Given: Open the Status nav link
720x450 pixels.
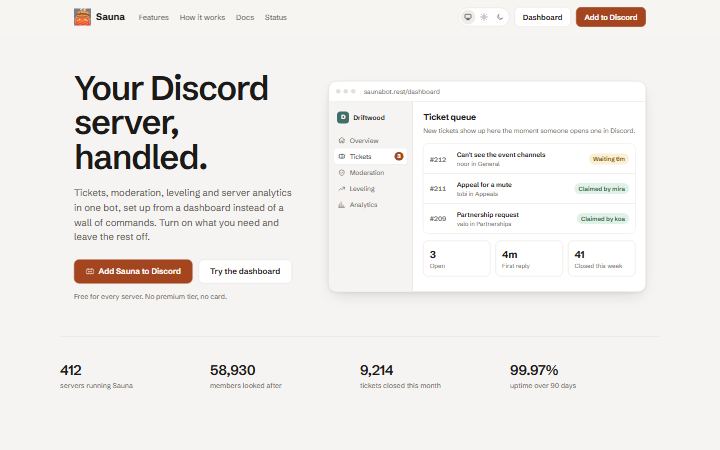Looking at the screenshot, I should [x=276, y=17].
